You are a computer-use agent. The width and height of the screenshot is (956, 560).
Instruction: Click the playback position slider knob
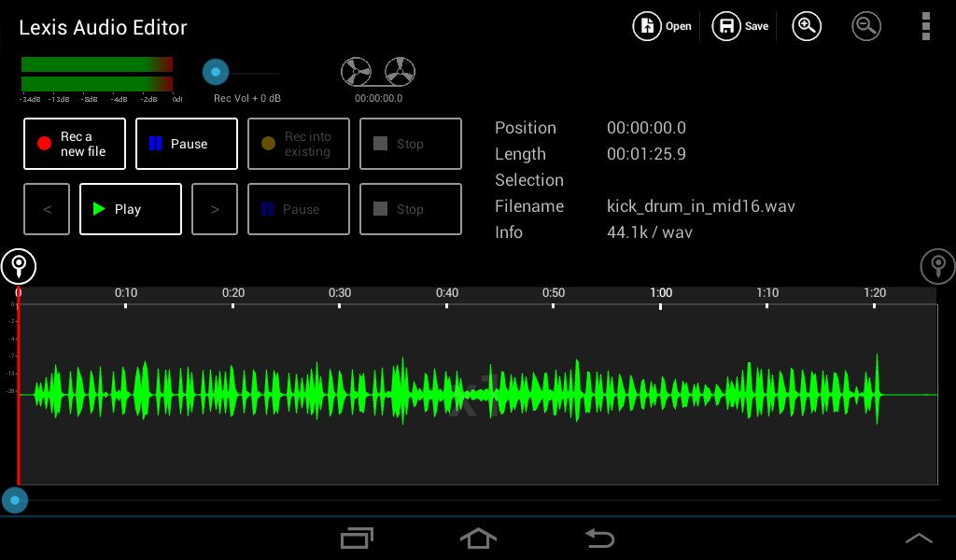pyautogui.click(x=15, y=500)
